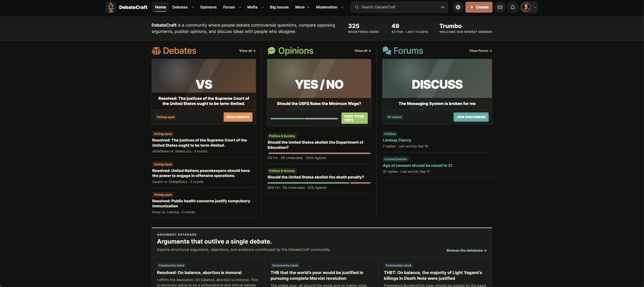Open the Big Issues nav item
The height and width of the screenshot is (287, 644).
(279, 7)
